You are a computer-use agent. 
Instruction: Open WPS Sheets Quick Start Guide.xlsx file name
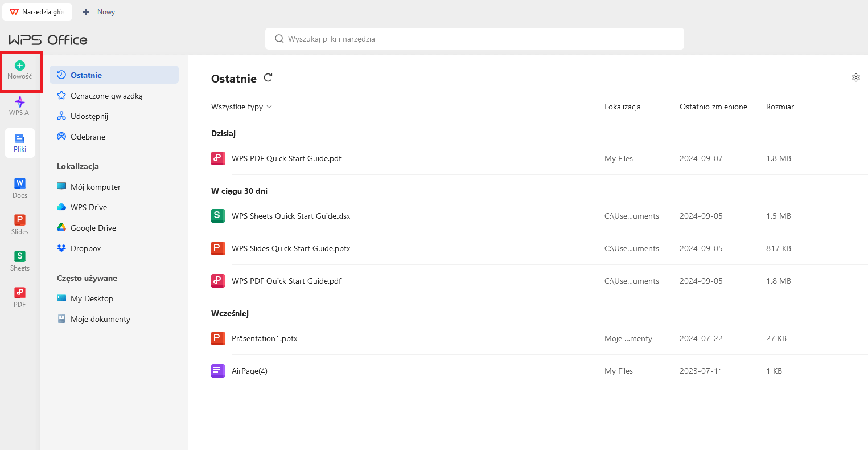[x=291, y=216]
